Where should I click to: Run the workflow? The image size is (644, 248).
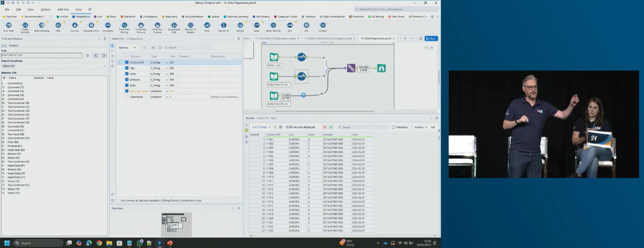click(x=431, y=39)
